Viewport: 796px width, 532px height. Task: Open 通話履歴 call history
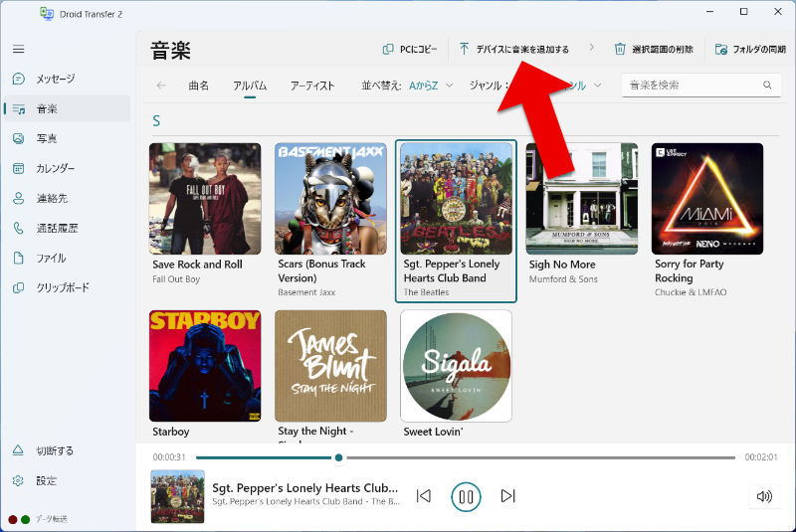(x=67, y=228)
